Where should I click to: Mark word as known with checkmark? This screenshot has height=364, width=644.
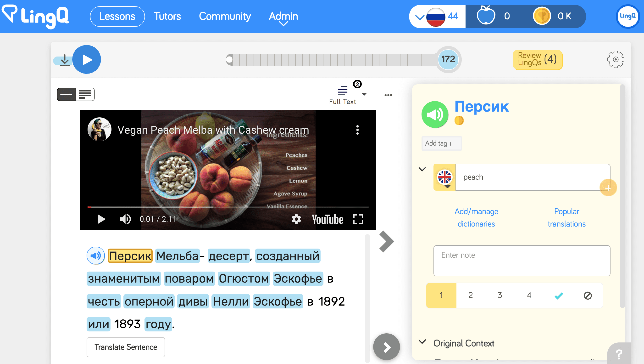(559, 296)
